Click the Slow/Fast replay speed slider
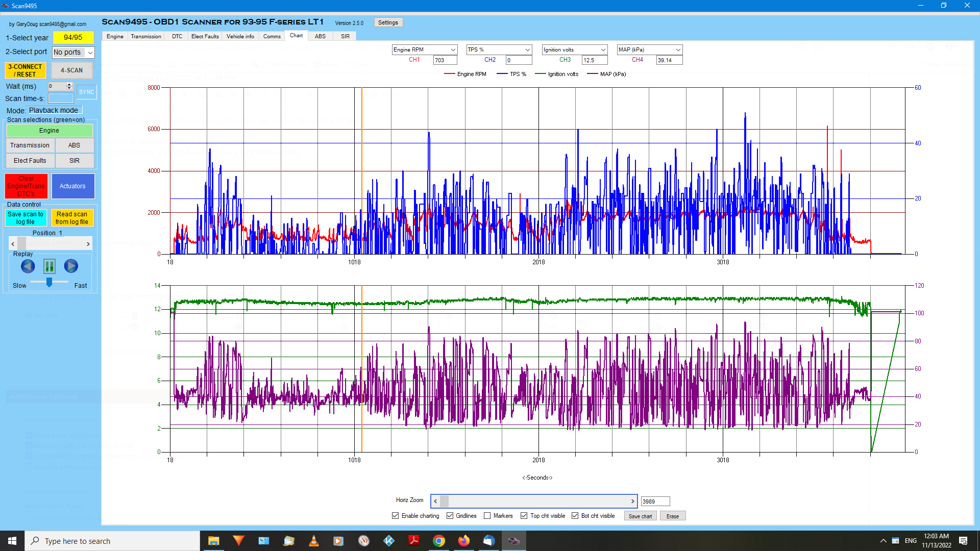The image size is (980, 551). pos(49,282)
